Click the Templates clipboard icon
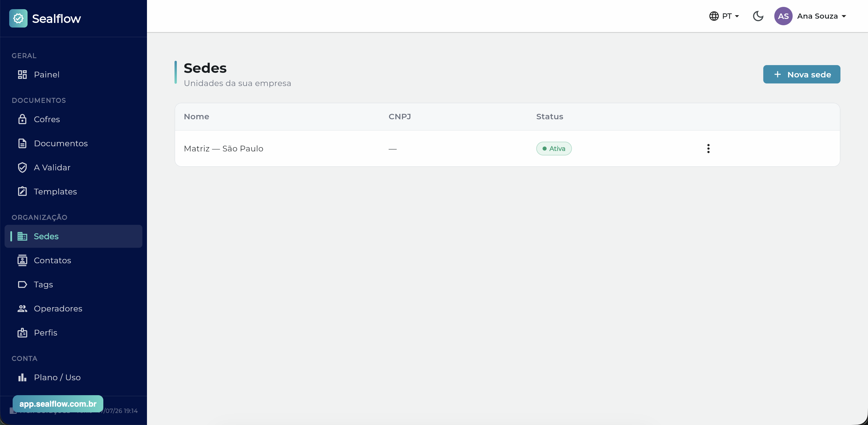The height and width of the screenshot is (425, 868). [x=22, y=191]
